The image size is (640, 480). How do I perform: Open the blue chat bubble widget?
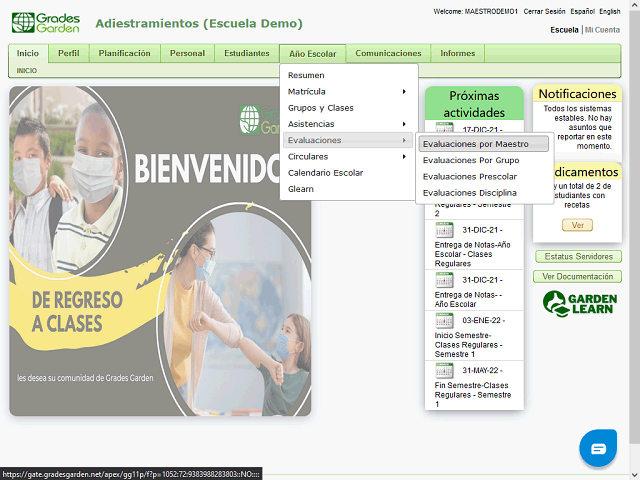(598, 448)
